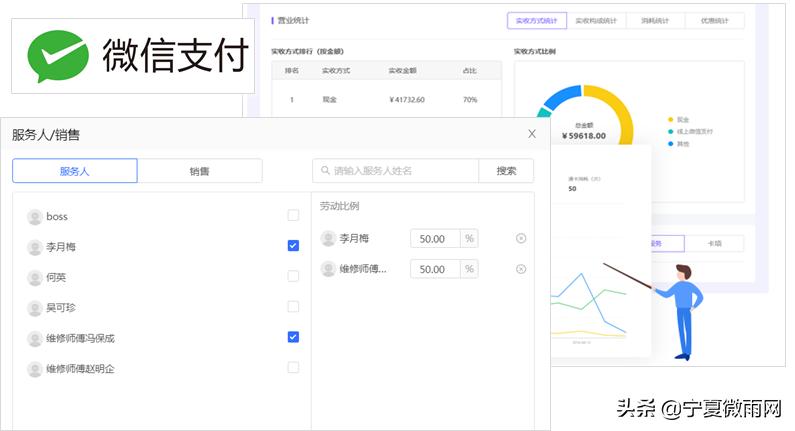Check the 吴可珍 checkbox
Viewport: 795px width, 431px height.
[x=293, y=307]
